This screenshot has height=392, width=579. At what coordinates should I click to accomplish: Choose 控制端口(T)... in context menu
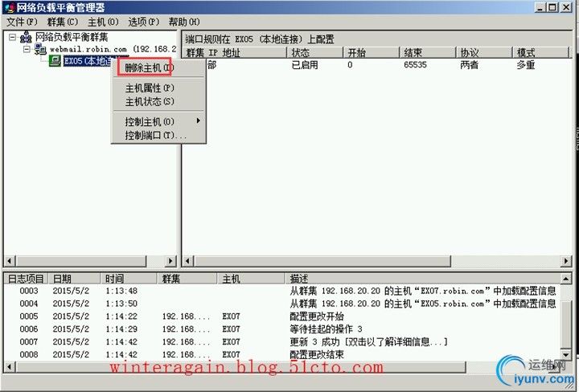coord(156,135)
